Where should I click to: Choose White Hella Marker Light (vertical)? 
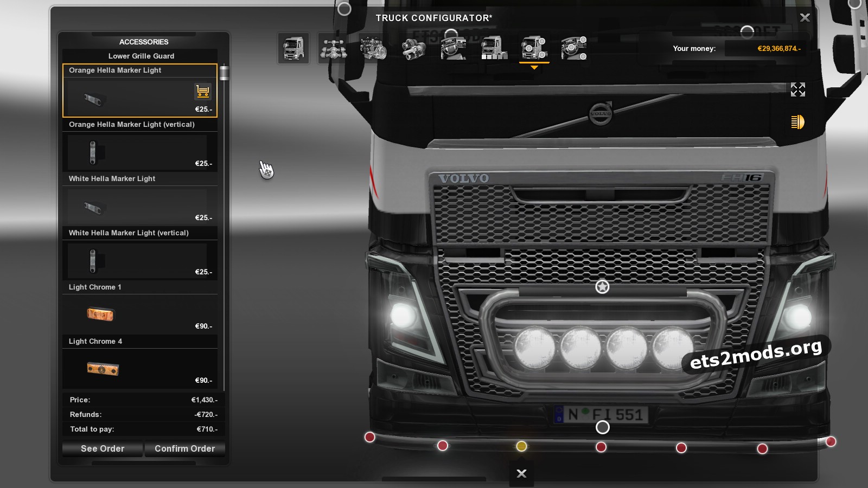click(140, 253)
